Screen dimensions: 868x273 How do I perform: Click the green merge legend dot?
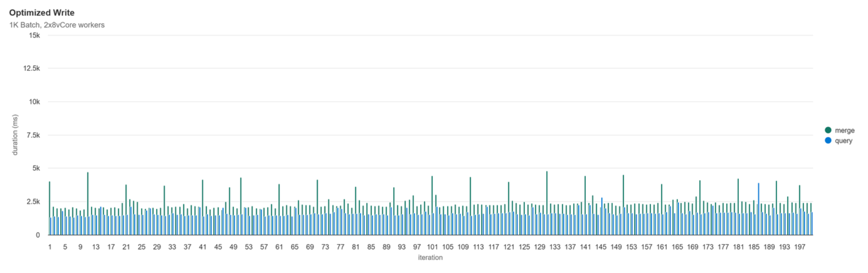coord(828,130)
